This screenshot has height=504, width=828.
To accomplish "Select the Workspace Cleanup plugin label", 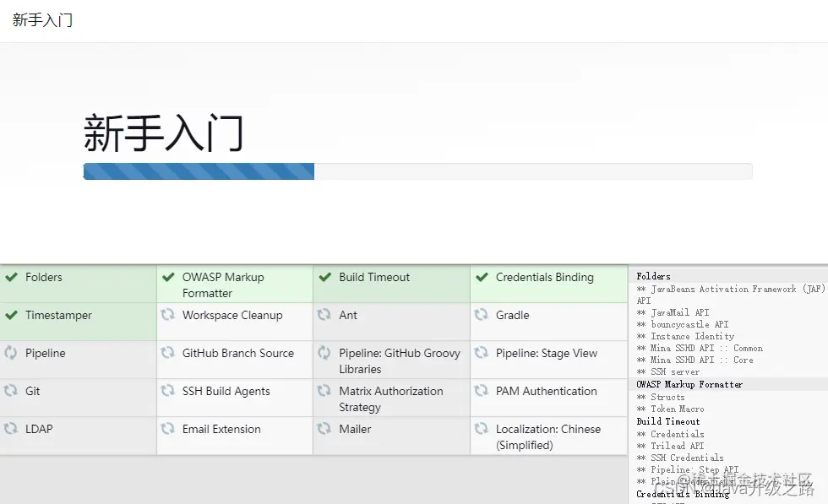I will [232, 315].
